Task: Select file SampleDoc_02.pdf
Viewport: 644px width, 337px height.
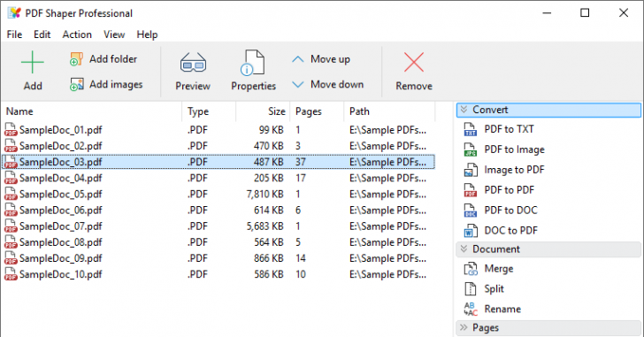Action: click(61, 146)
